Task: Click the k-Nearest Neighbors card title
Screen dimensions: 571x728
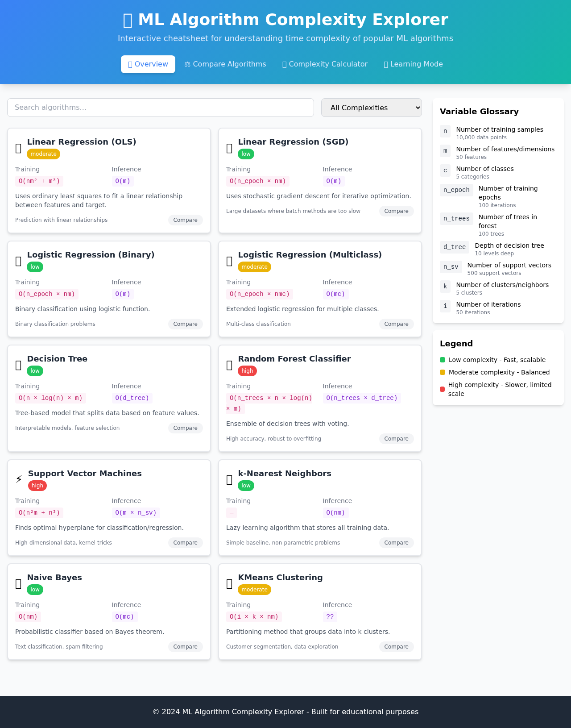Action: click(x=285, y=474)
